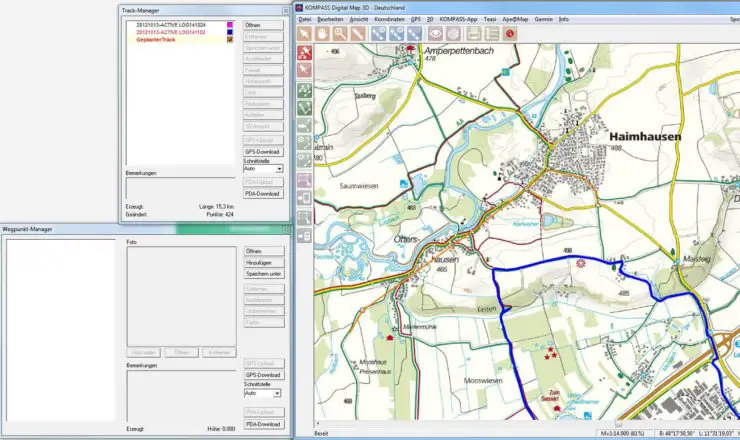Screen dimensions: 740x440
Task: Click Speichern unter in Wegpunkt-Manager
Action: click(x=264, y=274)
